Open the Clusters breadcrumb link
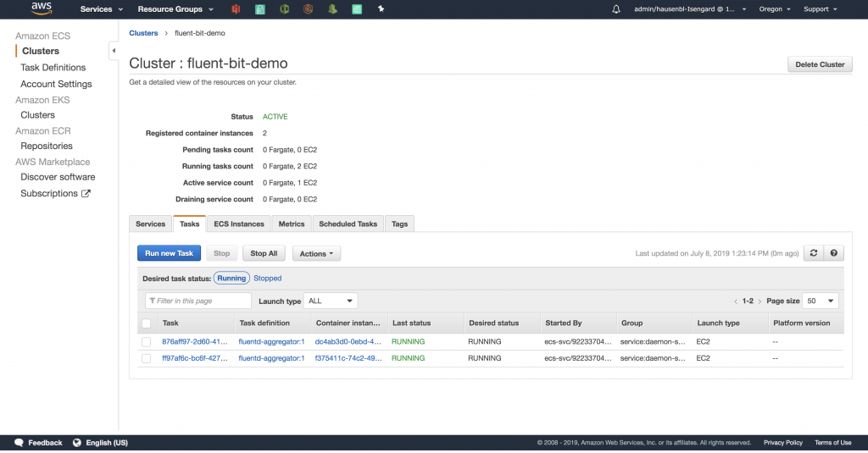This screenshot has width=868, height=453. [x=143, y=33]
